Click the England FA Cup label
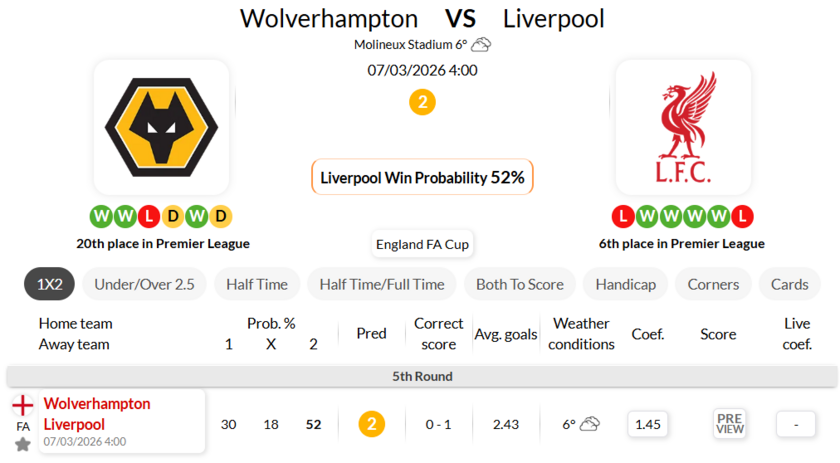The width and height of the screenshot is (840, 463). [x=422, y=244]
